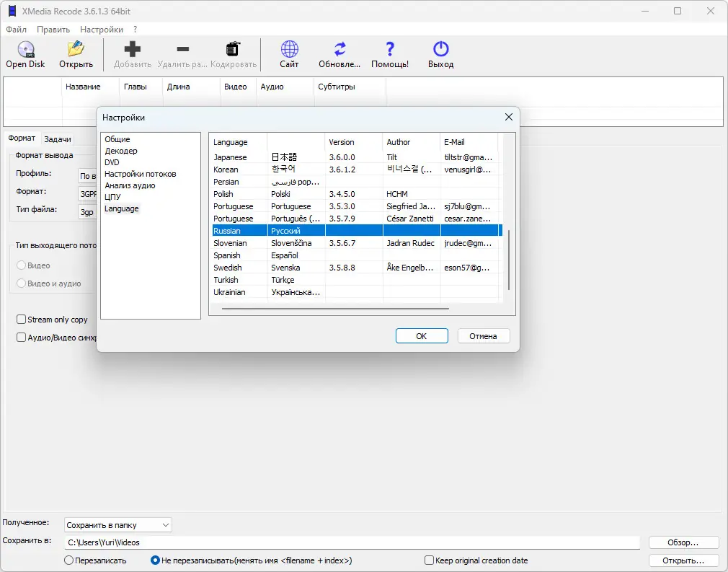728x572 pixels.
Task: Click the XMedia Recode title bar app icon
Action: click(x=12, y=11)
